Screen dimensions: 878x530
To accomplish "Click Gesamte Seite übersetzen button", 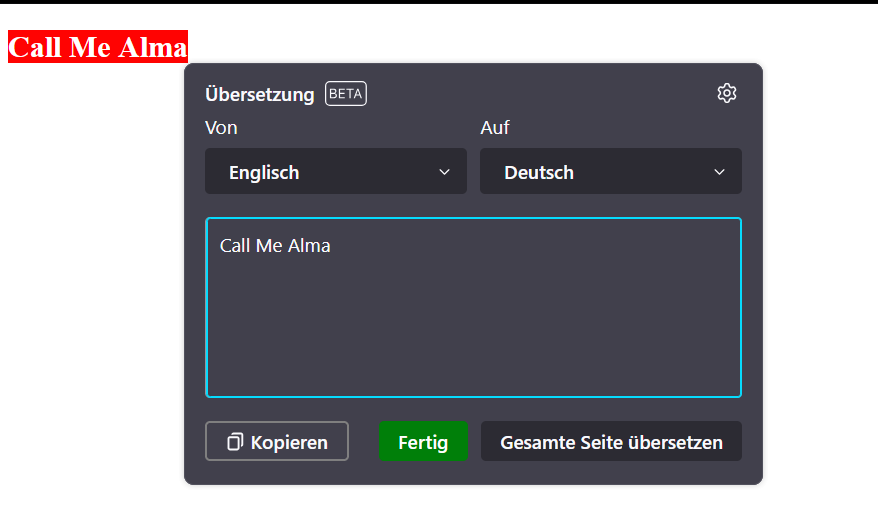I will 611,442.
